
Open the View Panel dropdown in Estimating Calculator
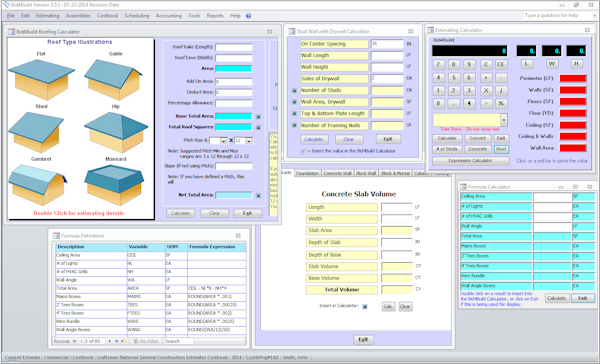(x=504, y=120)
